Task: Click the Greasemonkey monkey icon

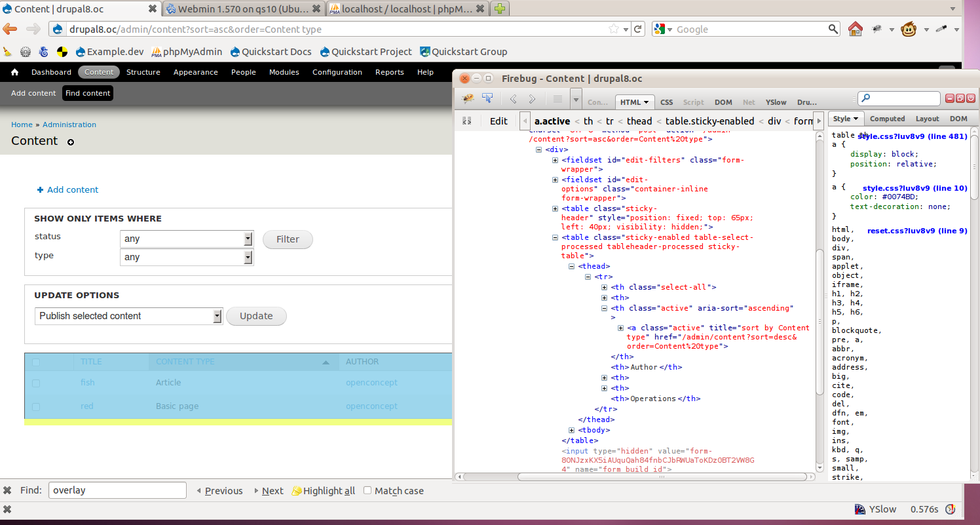Action: pyautogui.click(x=909, y=29)
